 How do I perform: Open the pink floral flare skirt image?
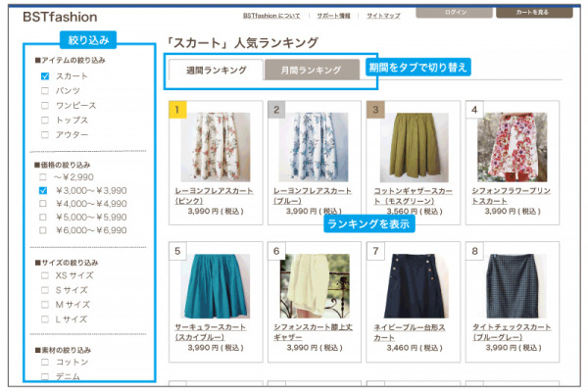click(x=216, y=147)
